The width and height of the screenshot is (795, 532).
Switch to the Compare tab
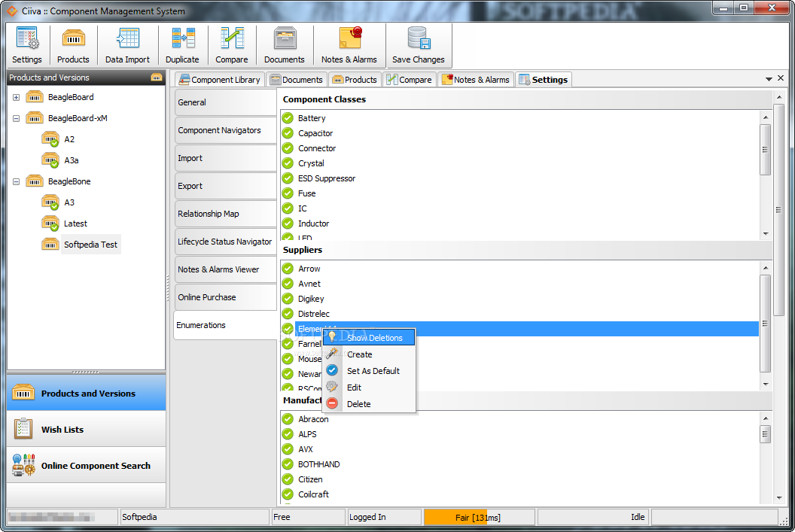(409, 80)
